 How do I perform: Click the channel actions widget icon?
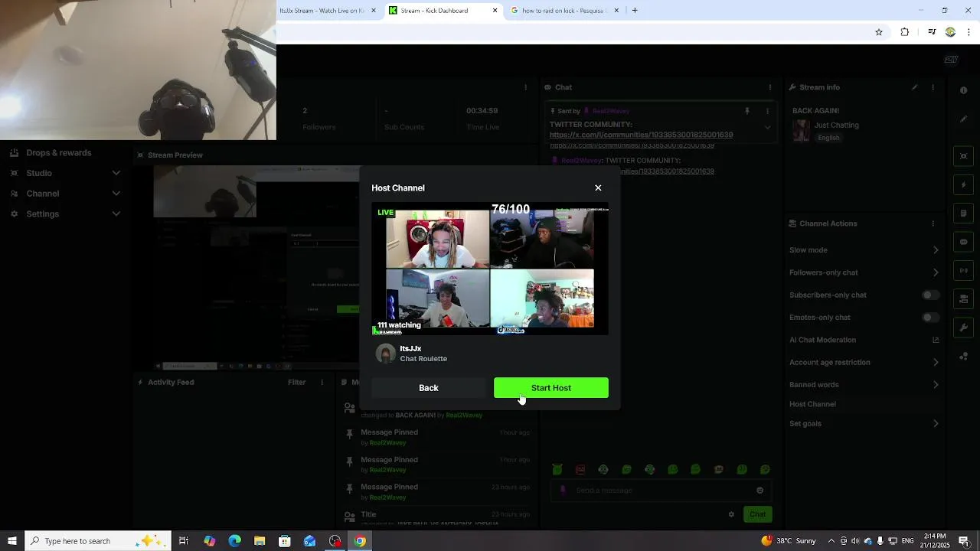tap(963, 298)
